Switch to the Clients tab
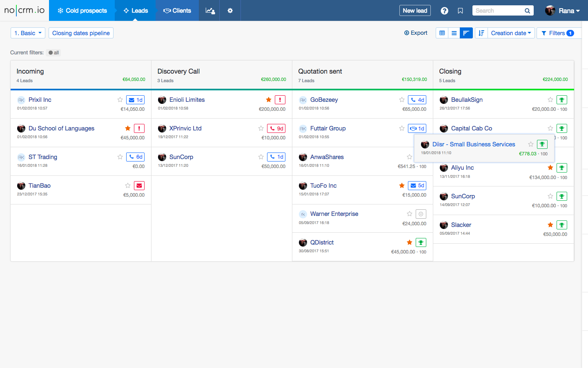This screenshot has height=368, width=588. tap(177, 11)
